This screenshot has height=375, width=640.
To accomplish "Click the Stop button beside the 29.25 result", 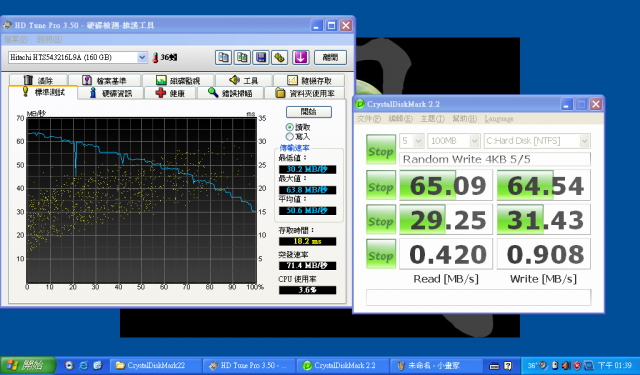I will [x=381, y=219].
